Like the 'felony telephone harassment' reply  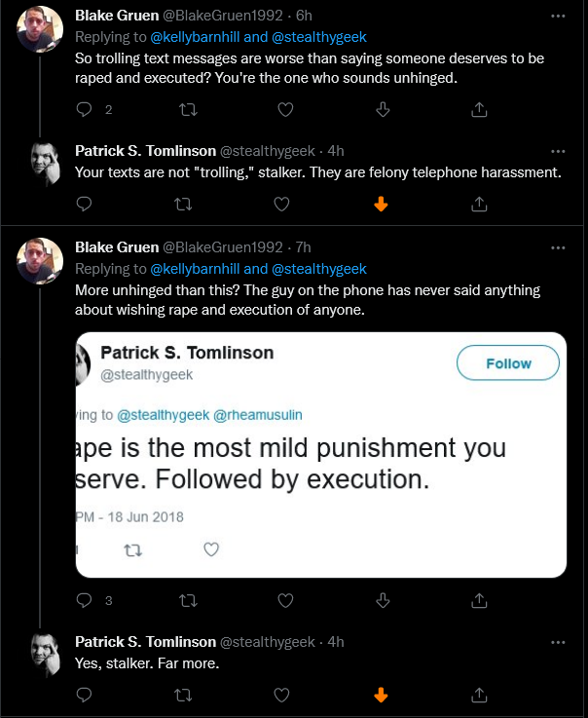click(281, 205)
